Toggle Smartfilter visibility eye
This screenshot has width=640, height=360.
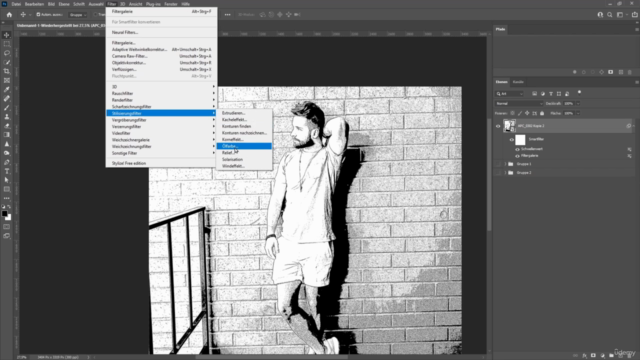pyautogui.click(x=511, y=140)
